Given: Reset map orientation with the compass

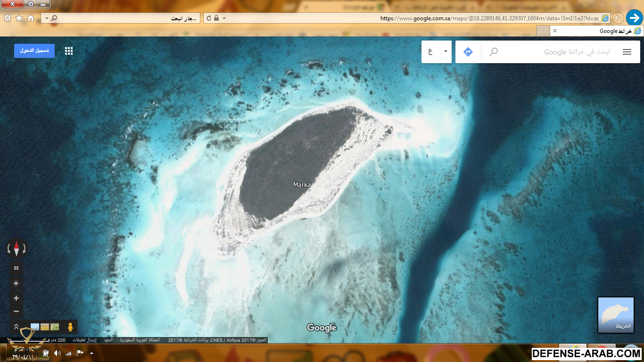Looking at the screenshot, I should click(x=17, y=248).
